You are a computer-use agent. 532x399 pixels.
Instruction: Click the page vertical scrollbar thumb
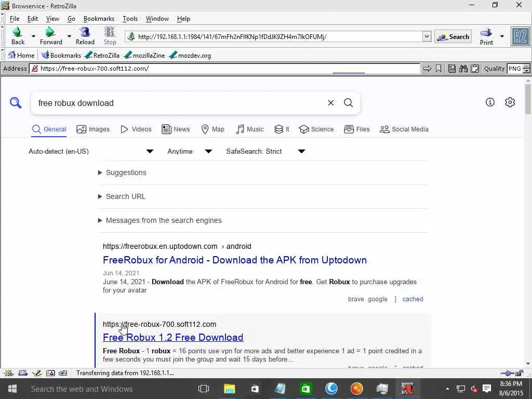(x=528, y=99)
